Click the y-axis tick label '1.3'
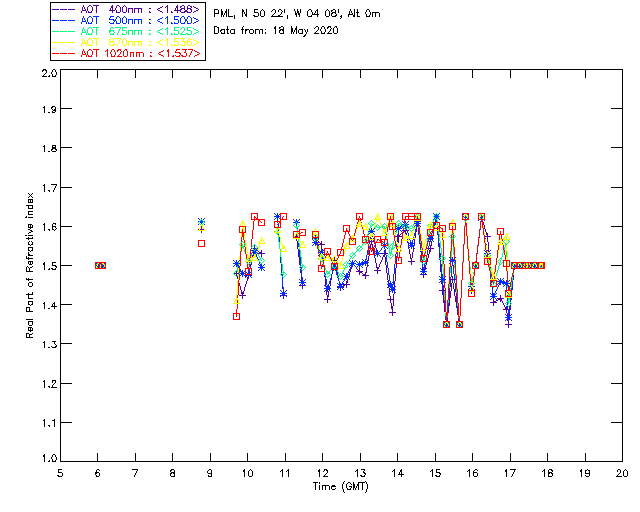640x512 pixels. click(49, 344)
